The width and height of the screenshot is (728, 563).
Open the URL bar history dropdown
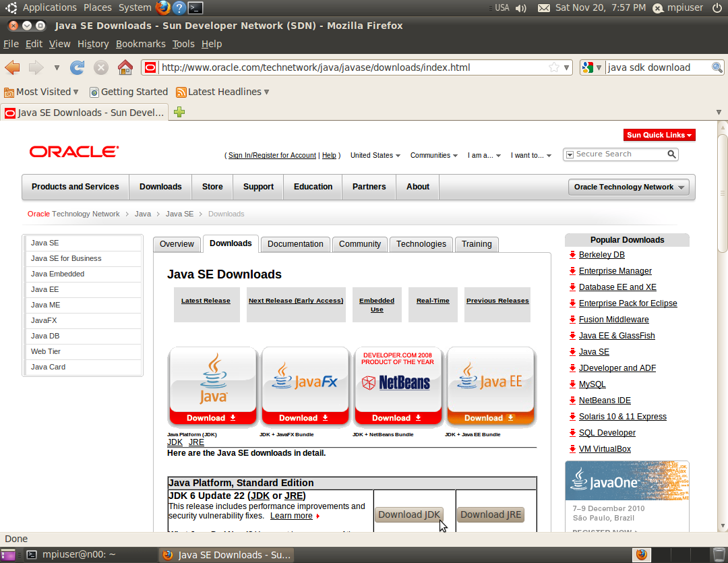[x=566, y=67]
